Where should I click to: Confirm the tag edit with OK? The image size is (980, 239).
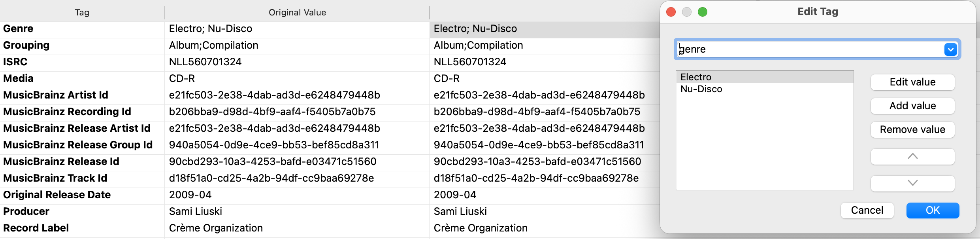tap(933, 210)
